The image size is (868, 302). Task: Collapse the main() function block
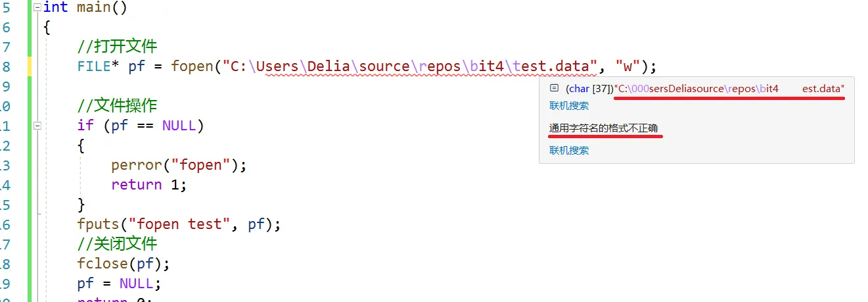(37, 8)
